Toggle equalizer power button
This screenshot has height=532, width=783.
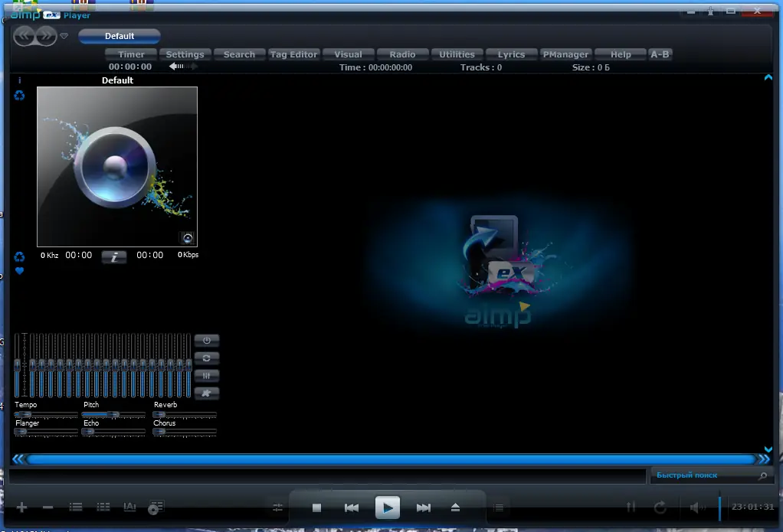(x=207, y=341)
